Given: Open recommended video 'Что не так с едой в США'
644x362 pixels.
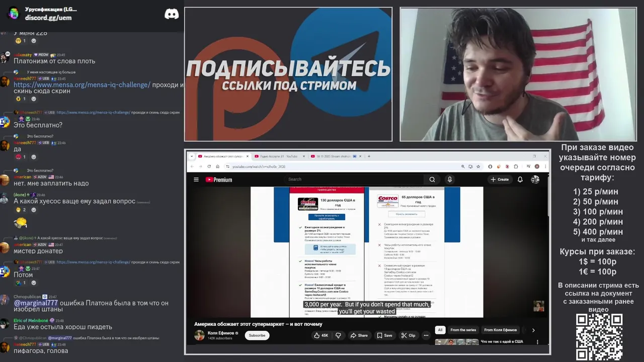Looking at the screenshot, I should coord(502,341).
